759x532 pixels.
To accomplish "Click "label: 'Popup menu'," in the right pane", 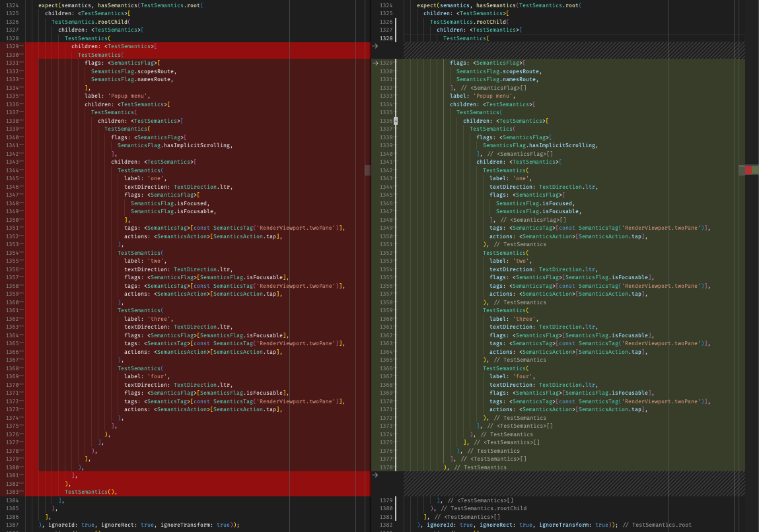I will click(483, 96).
